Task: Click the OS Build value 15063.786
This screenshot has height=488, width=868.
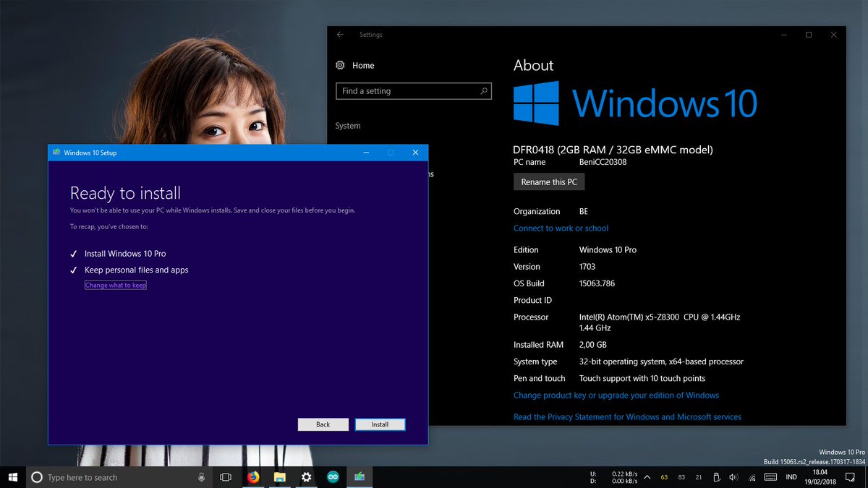Action: click(597, 283)
